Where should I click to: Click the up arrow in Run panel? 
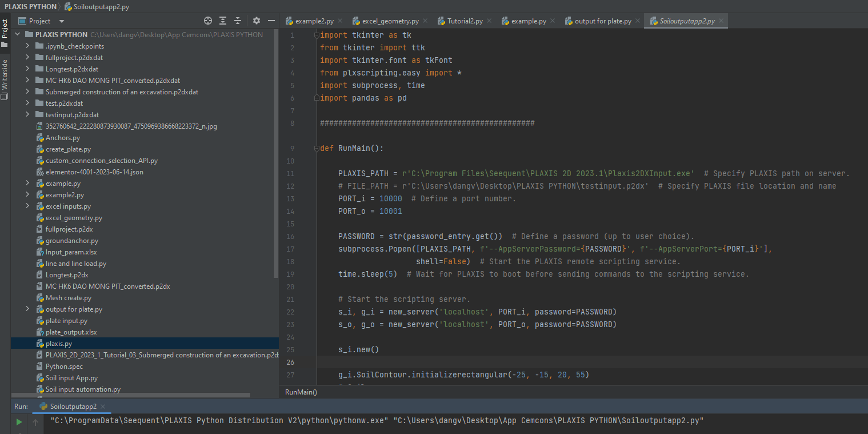[35, 423]
